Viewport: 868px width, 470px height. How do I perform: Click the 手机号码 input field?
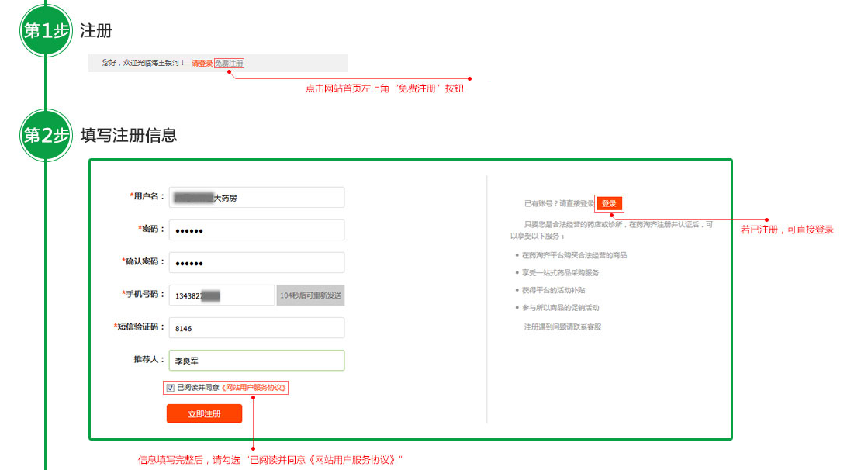[x=221, y=295]
